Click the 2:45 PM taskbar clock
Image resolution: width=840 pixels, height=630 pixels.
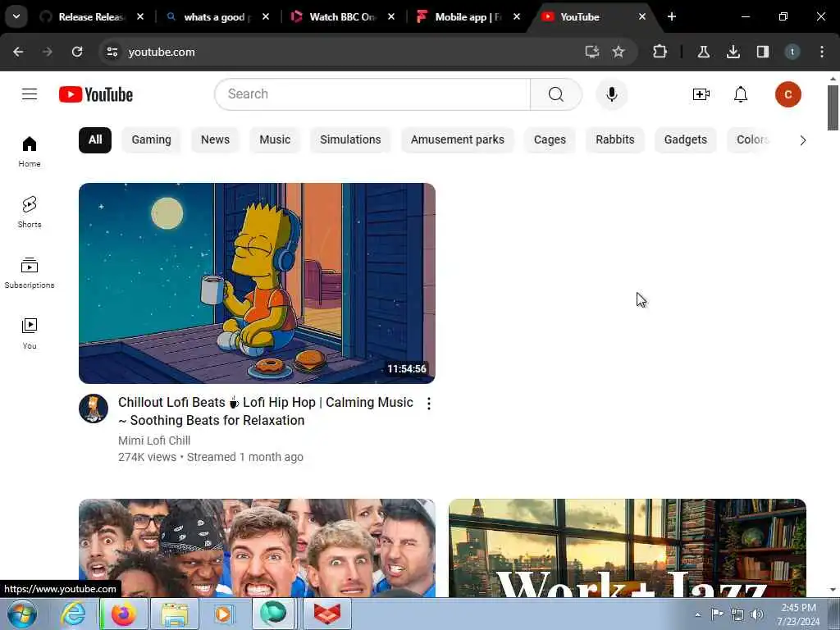tap(798, 614)
